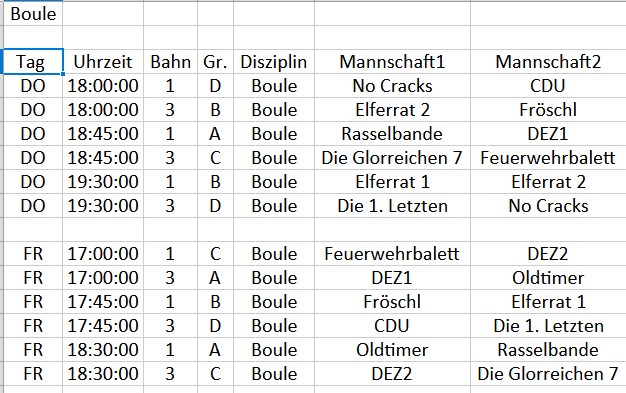Click the Oldtimer cell in Mannschaft2 column

click(548, 278)
